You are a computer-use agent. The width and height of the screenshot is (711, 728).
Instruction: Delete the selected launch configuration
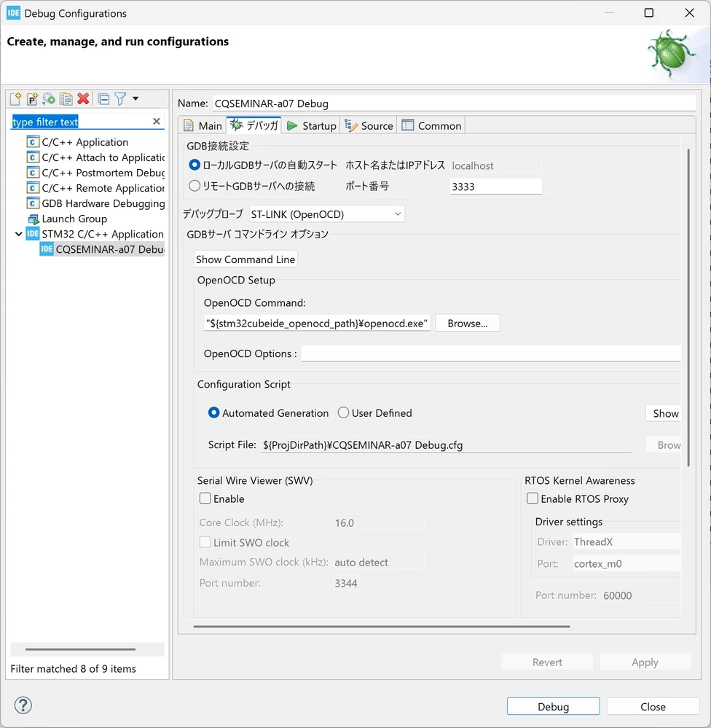pyautogui.click(x=83, y=98)
